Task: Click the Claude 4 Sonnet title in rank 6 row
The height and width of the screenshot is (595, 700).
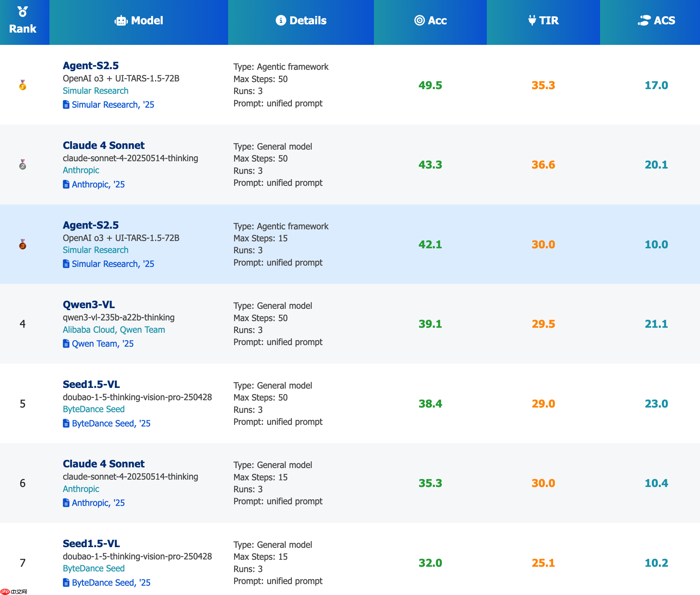Action: coord(104,464)
